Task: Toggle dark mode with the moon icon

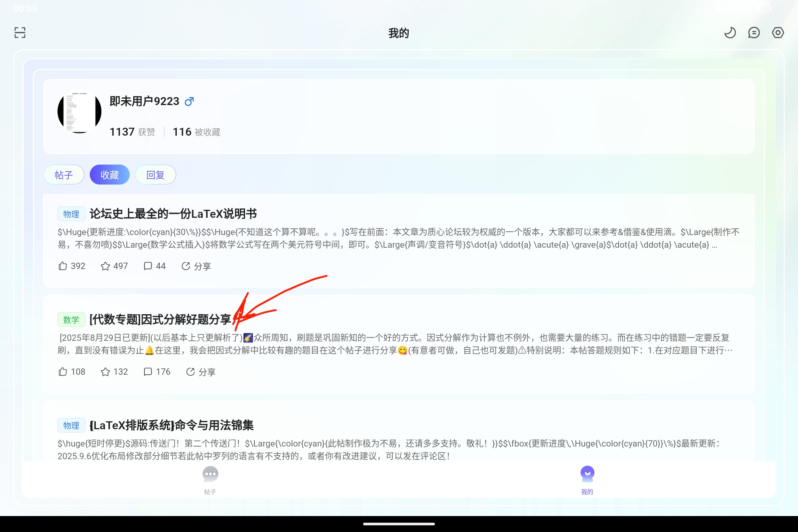Action: (730, 32)
